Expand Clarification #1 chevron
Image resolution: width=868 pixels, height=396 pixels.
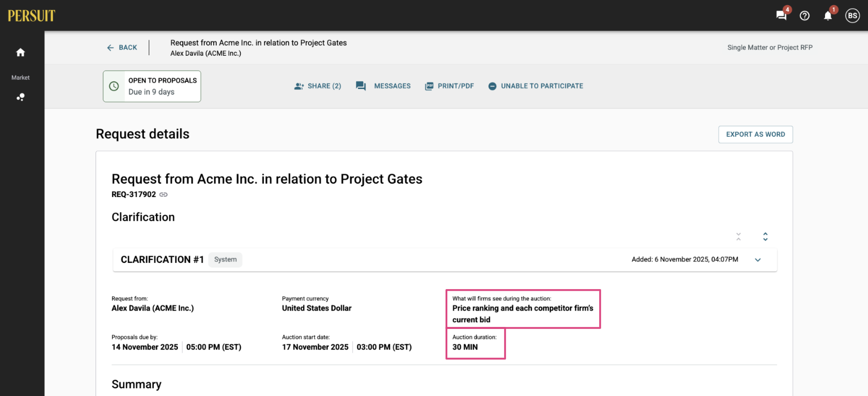[758, 260]
